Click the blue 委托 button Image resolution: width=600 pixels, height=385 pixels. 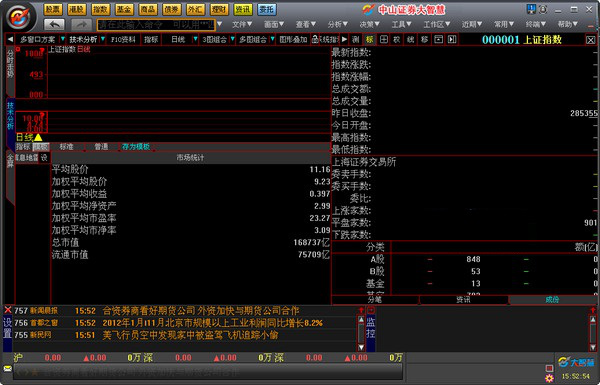pos(266,9)
